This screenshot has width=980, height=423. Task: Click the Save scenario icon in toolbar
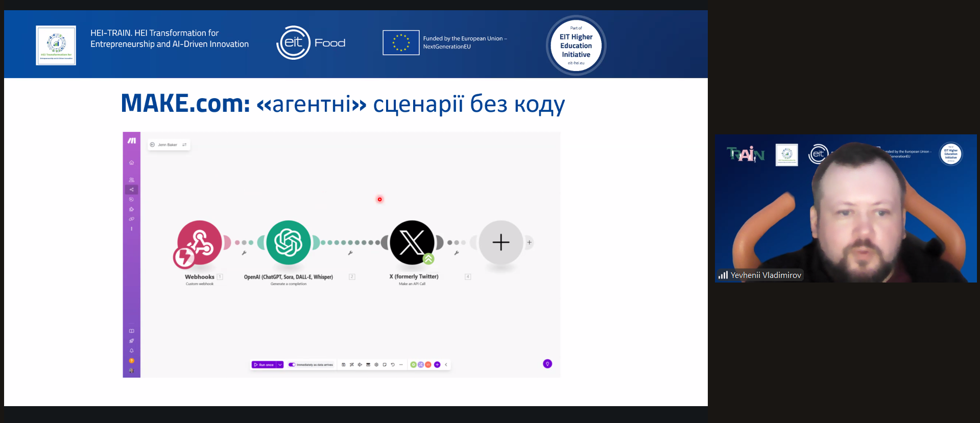(344, 365)
